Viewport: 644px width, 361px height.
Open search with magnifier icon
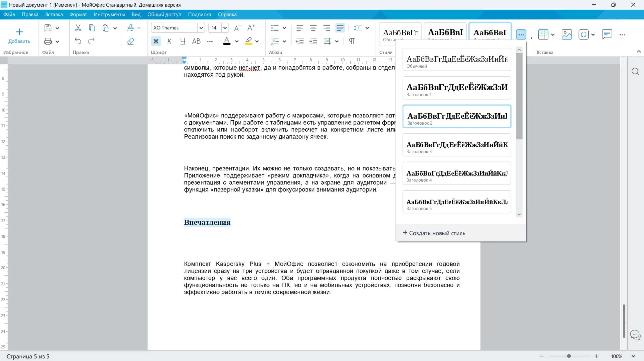point(635,72)
